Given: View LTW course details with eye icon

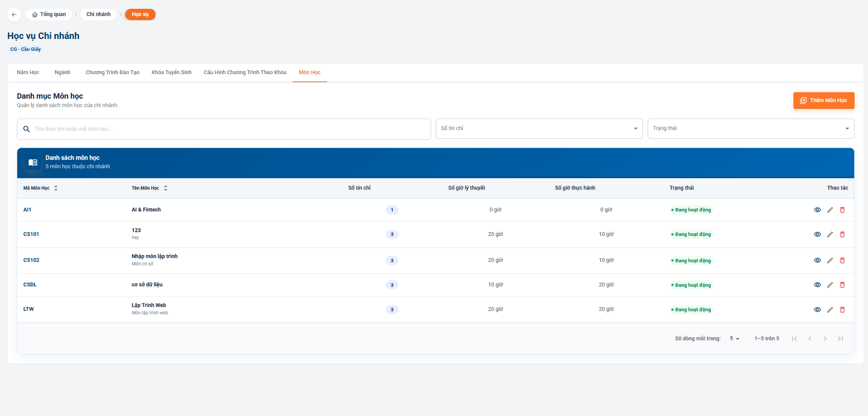Looking at the screenshot, I should coord(818,310).
